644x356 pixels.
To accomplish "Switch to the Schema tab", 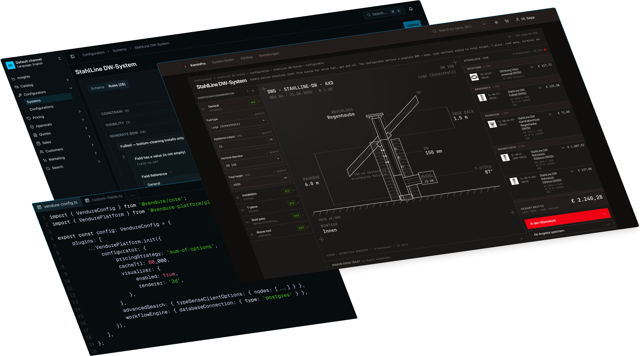I will pyautogui.click(x=97, y=88).
